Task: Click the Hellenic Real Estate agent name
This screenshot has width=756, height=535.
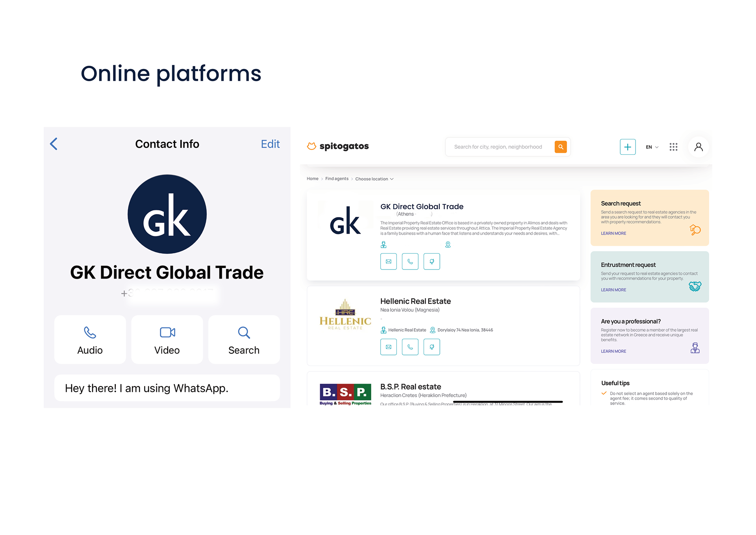Action: pos(407,330)
